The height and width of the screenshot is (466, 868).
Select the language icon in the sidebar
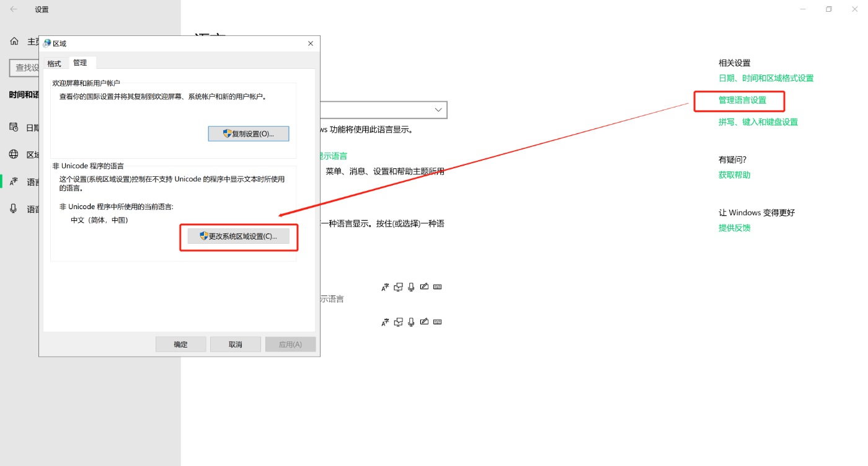pos(14,182)
